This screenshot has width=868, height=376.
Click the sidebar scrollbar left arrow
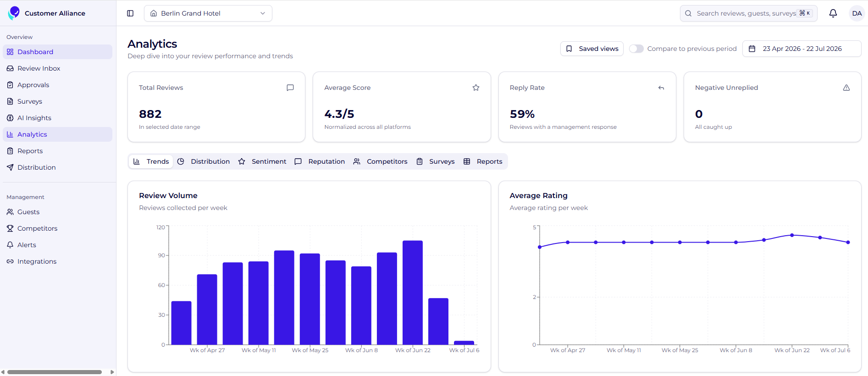pos(3,372)
